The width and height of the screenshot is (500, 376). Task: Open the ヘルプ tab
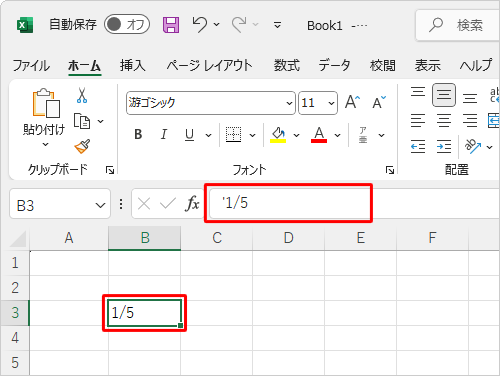click(x=476, y=65)
